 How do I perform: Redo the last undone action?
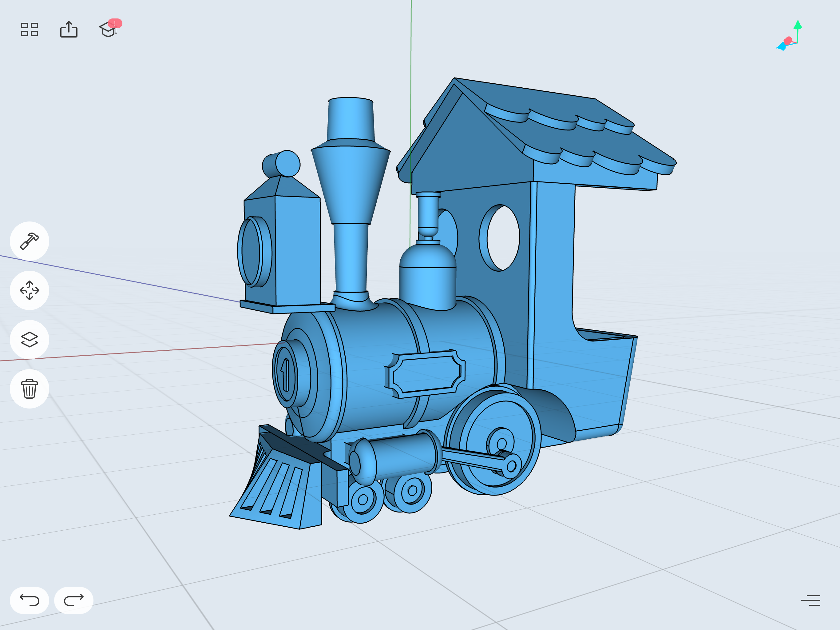74,600
